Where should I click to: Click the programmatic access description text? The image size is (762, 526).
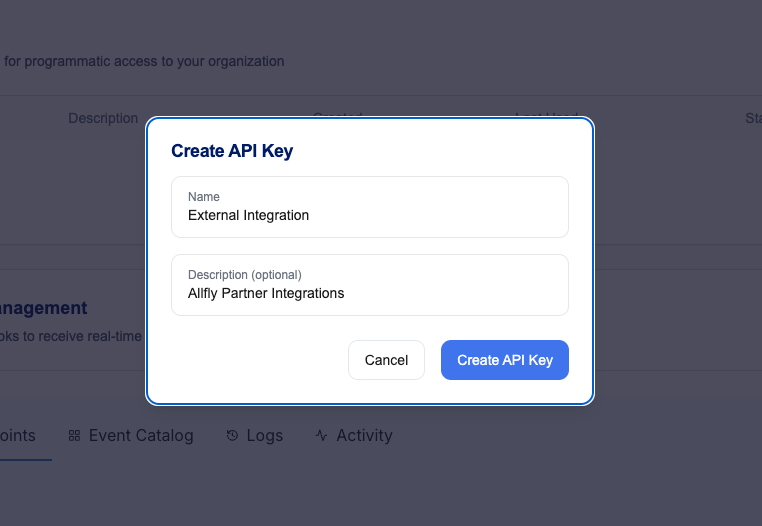coord(144,61)
